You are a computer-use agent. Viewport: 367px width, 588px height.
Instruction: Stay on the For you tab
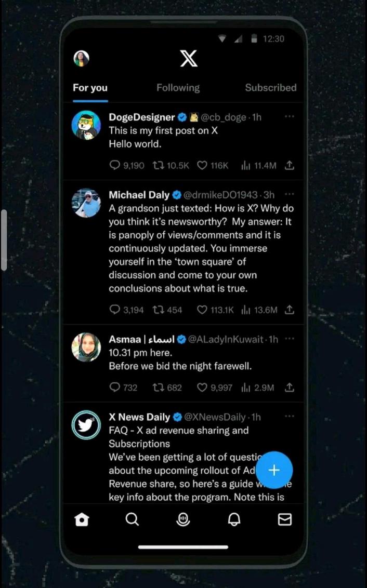89,87
